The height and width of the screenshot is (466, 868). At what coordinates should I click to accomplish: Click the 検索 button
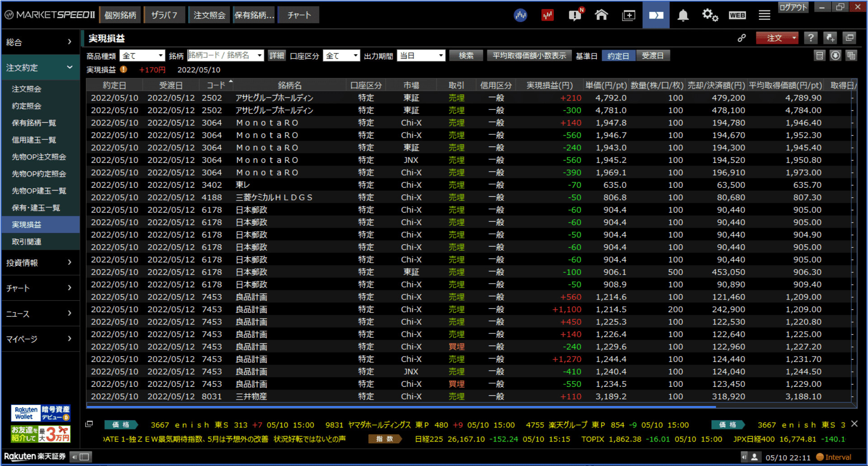(466, 56)
